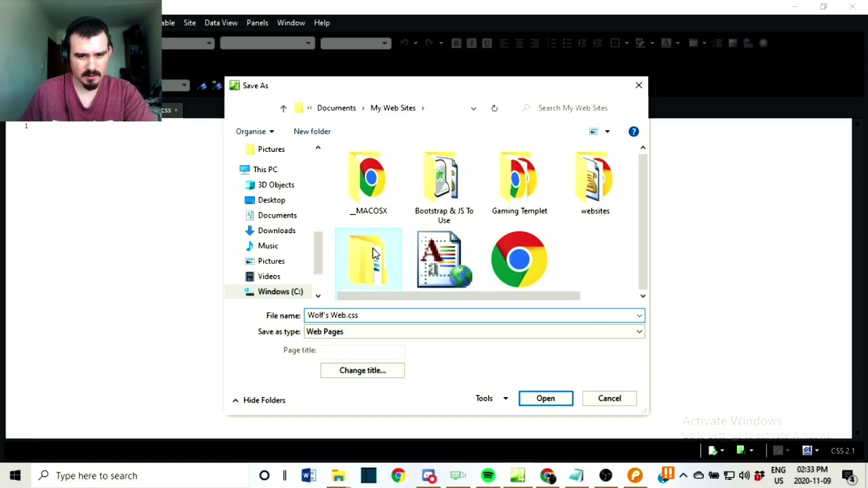Open the Data View menu
Viewport: 868px width, 488px height.
[x=221, y=23]
